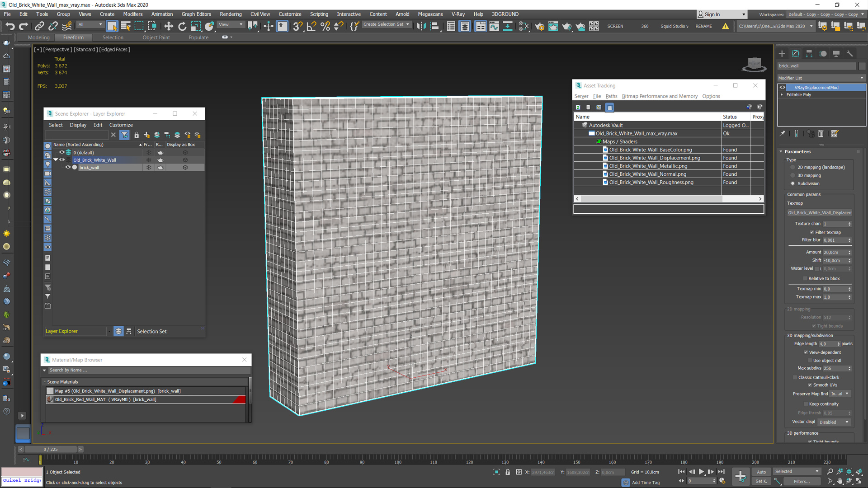This screenshot has width=868, height=488.
Task: Activate the Select and Rotate tool
Action: (182, 26)
